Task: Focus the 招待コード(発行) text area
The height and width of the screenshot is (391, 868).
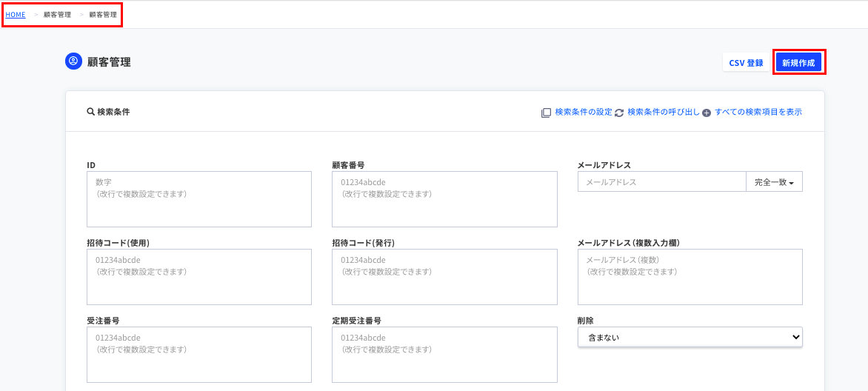Action: pos(444,277)
